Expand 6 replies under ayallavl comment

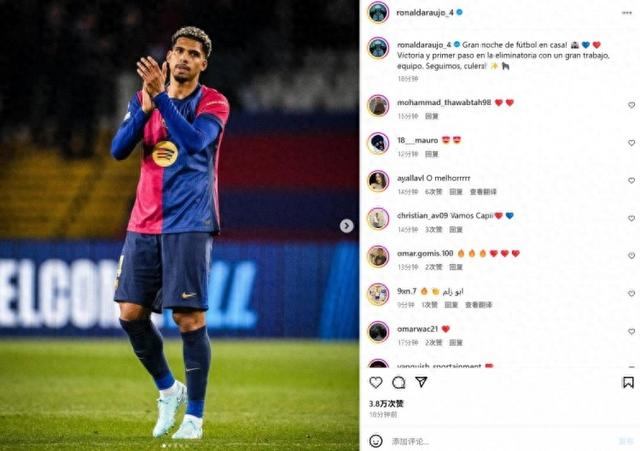[x=433, y=192]
